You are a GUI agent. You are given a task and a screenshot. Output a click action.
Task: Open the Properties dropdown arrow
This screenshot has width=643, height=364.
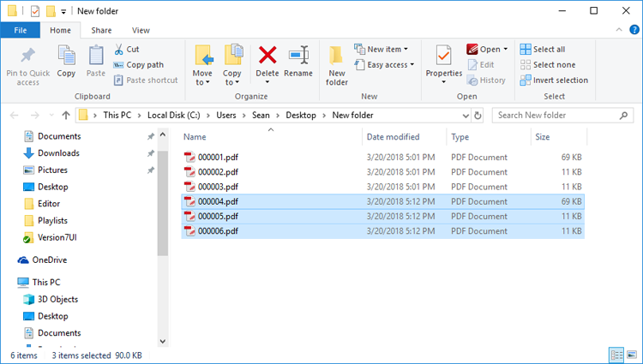click(444, 82)
